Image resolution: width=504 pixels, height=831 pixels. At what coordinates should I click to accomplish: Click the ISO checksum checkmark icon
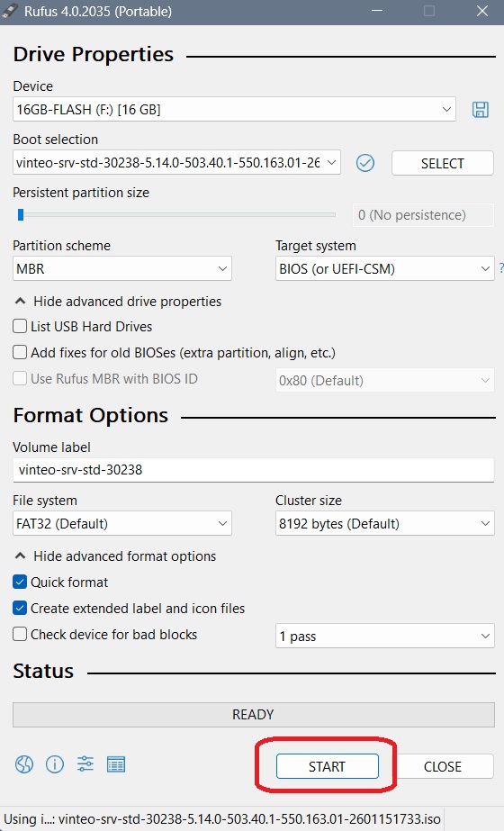point(364,163)
